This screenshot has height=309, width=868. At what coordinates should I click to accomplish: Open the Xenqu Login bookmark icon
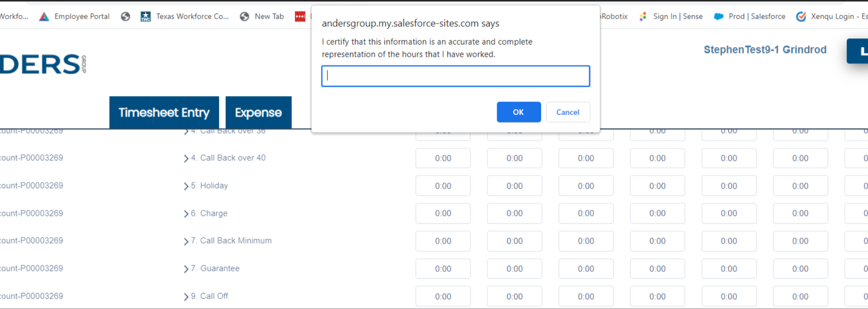click(801, 17)
